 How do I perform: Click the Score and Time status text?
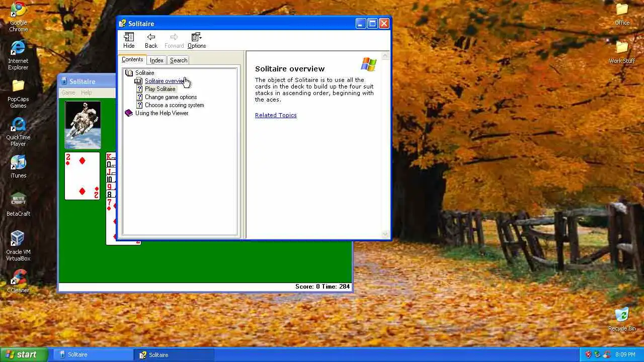tap(322, 287)
